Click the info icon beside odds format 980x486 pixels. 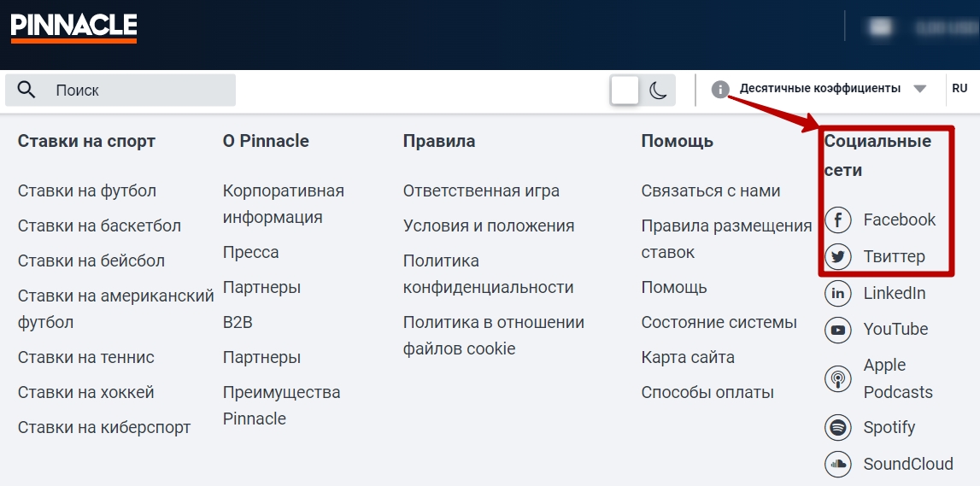tap(720, 90)
